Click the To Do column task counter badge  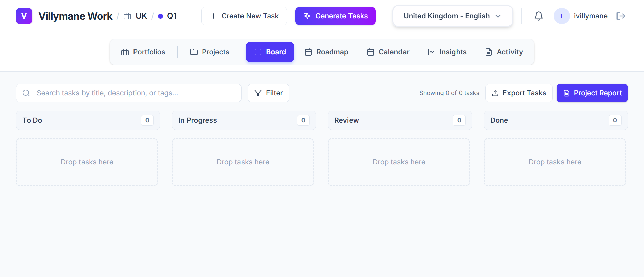[147, 120]
